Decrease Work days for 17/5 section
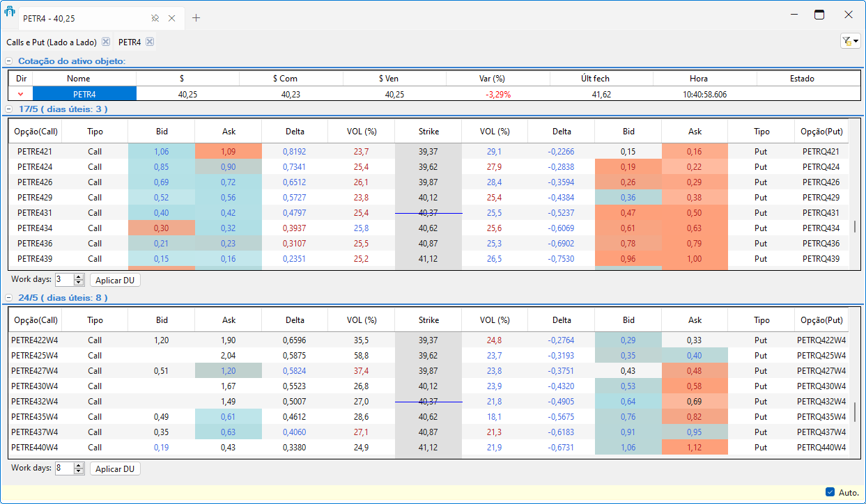Image resolution: width=866 pixels, height=504 pixels. (x=78, y=283)
